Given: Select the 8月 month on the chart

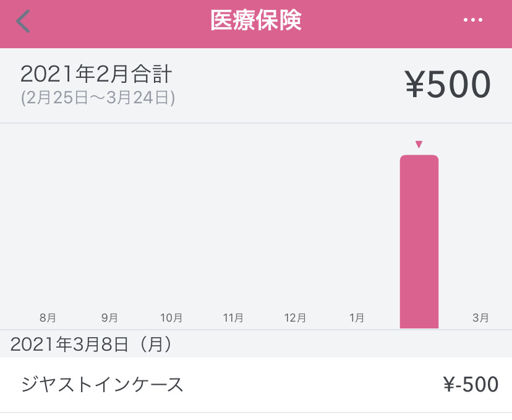Looking at the screenshot, I should pos(48,318).
